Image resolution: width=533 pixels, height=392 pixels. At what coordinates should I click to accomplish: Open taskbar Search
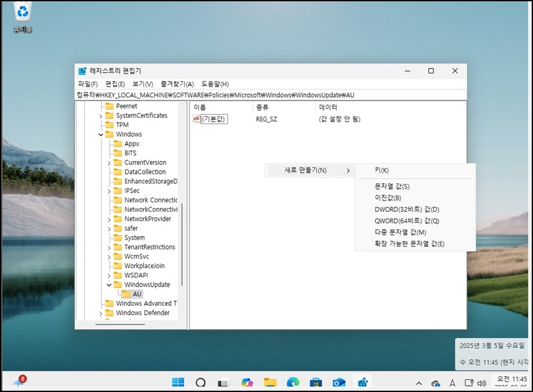point(201,382)
